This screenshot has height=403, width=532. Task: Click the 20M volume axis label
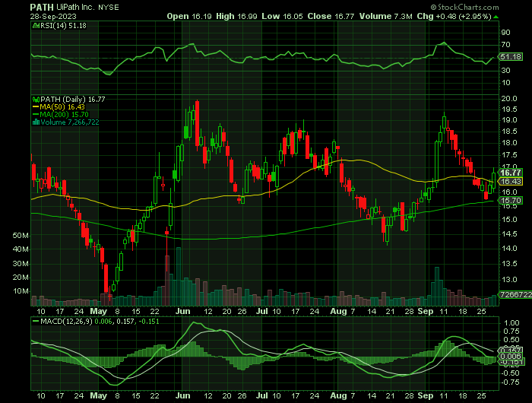point(21,278)
